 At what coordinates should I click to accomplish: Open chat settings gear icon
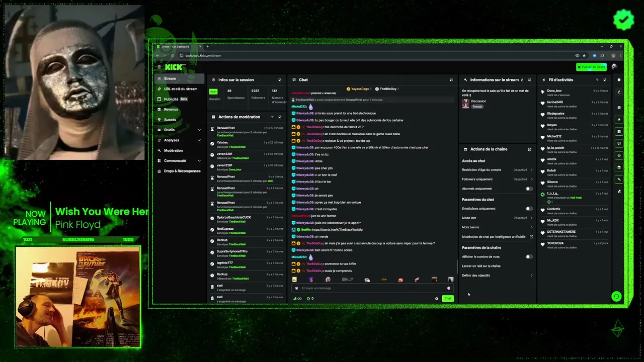pyautogui.click(x=437, y=299)
